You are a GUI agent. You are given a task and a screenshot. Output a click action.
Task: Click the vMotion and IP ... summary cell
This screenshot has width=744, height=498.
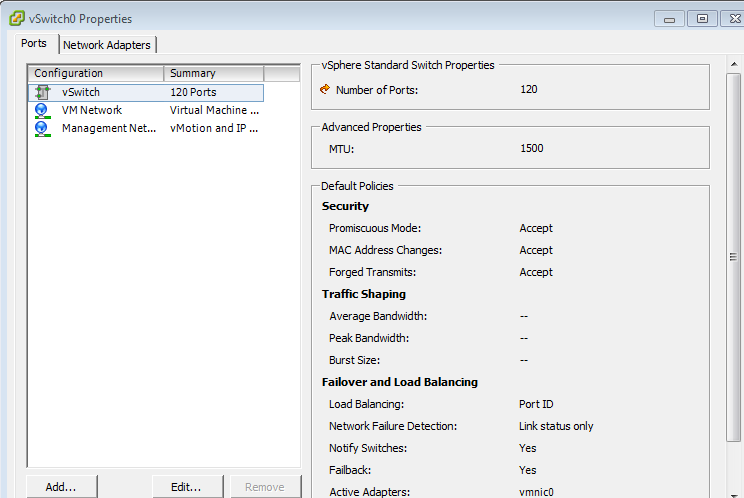tap(214, 128)
